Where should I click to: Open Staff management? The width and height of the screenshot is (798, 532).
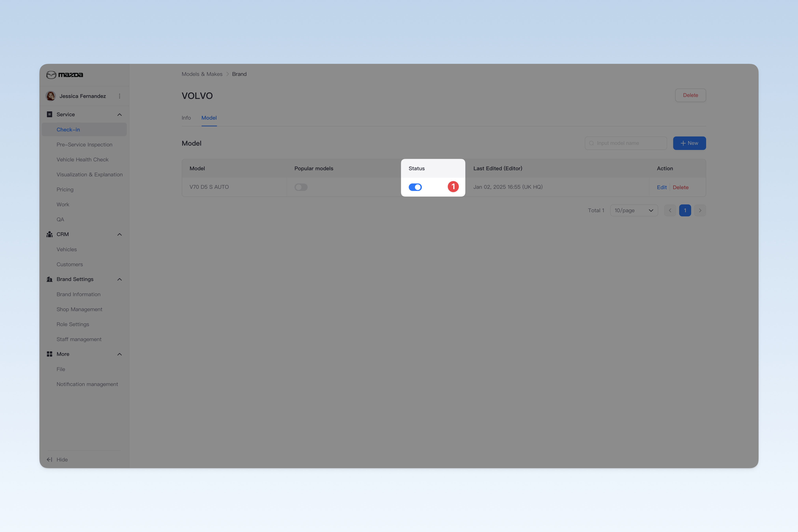(79, 339)
